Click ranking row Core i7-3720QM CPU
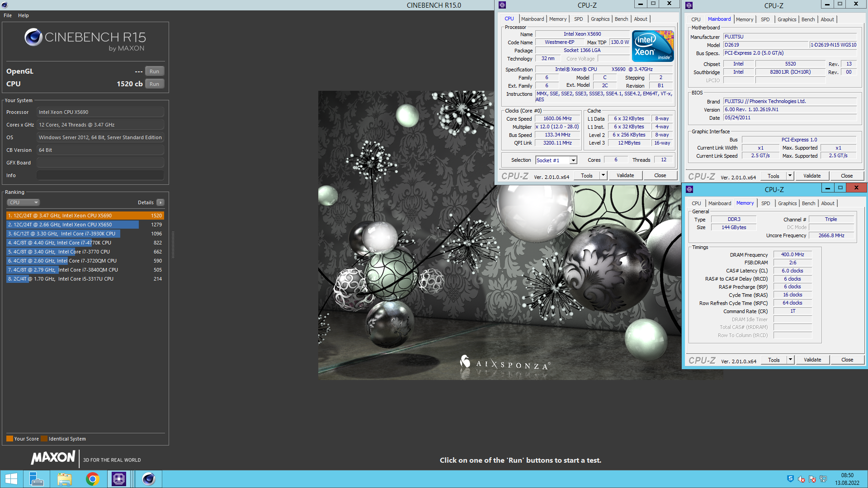The image size is (868, 488). (x=85, y=261)
